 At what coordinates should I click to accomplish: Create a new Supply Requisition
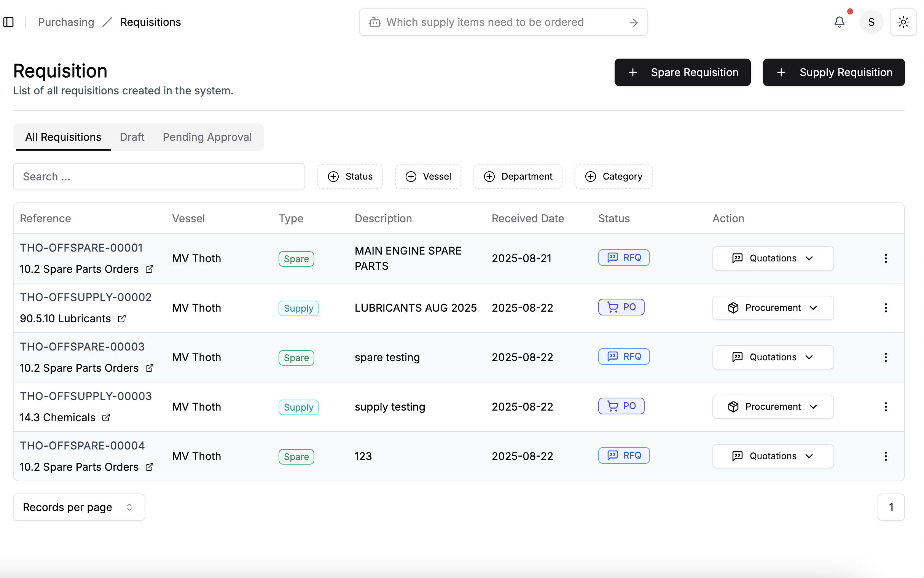point(833,72)
